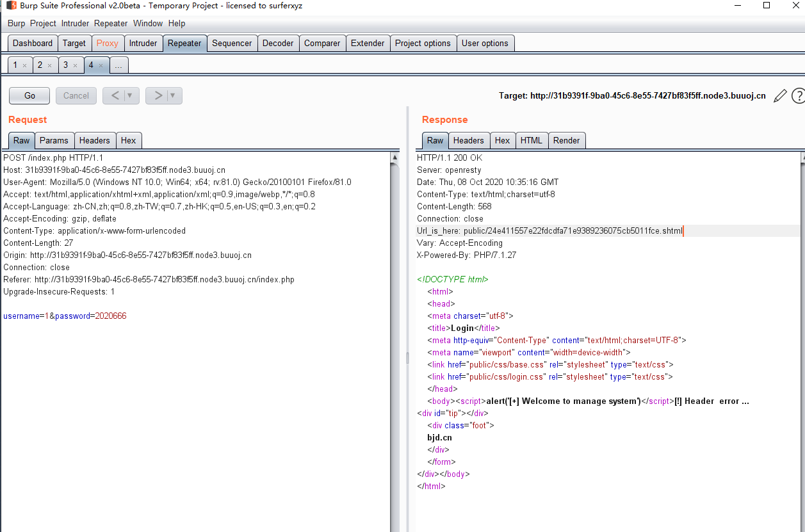Show response Headers view
Screen dimensions: 805x532
(x=469, y=141)
